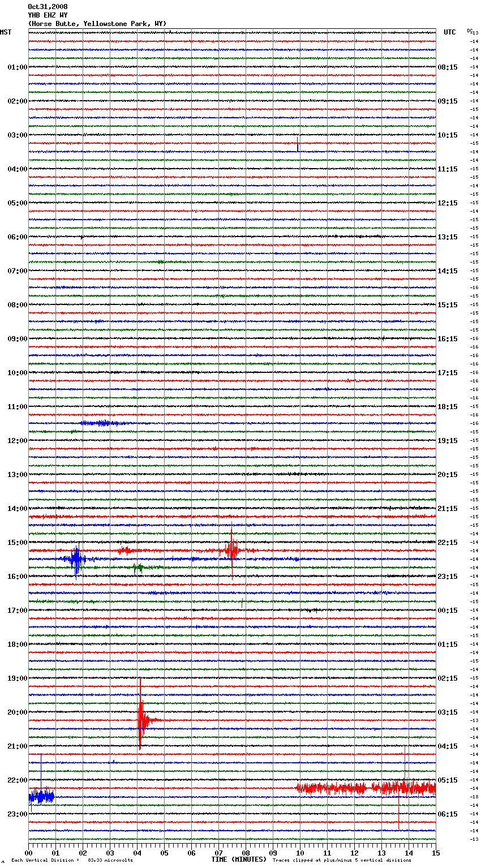
Task: Click the DC offset value '-18'
Action: click(x=474, y=797)
